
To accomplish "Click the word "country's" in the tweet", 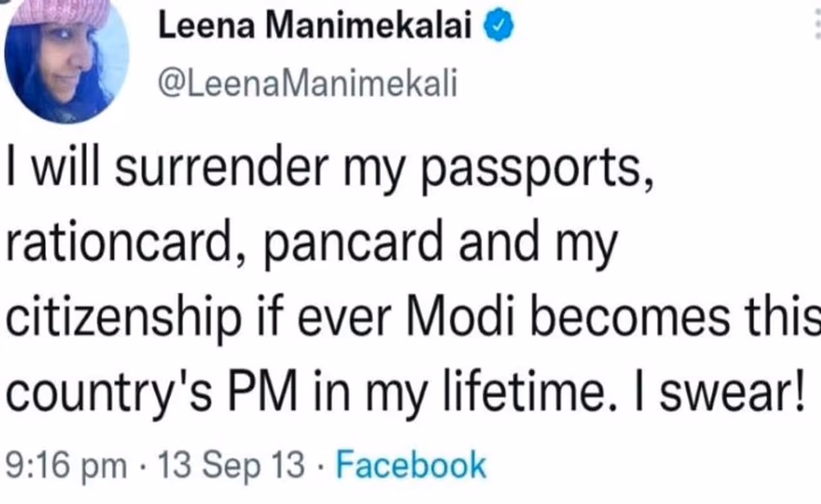I will tap(111, 391).
